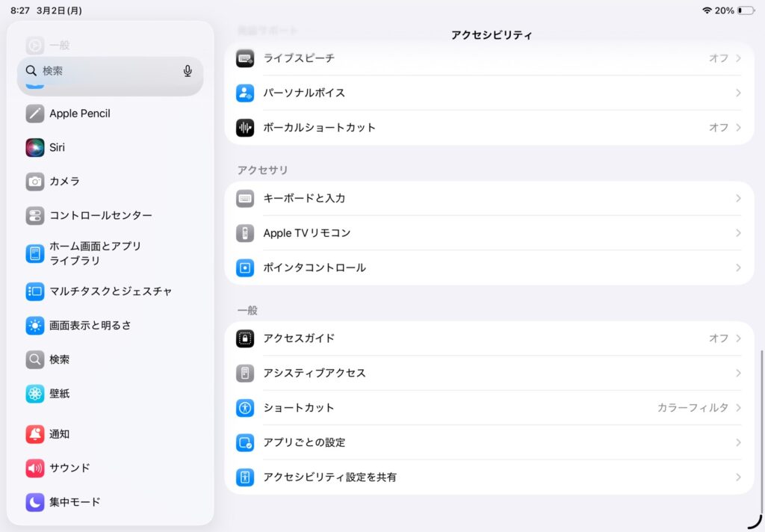
Task: Select the パーソナルボイス icon
Action: click(x=245, y=93)
